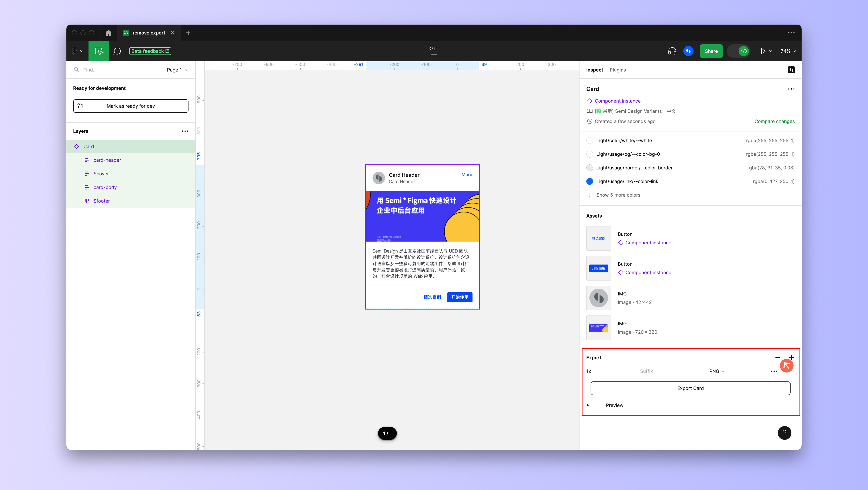
Task: Open Layers panel options ellipsis
Action: click(x=185, y=131)
